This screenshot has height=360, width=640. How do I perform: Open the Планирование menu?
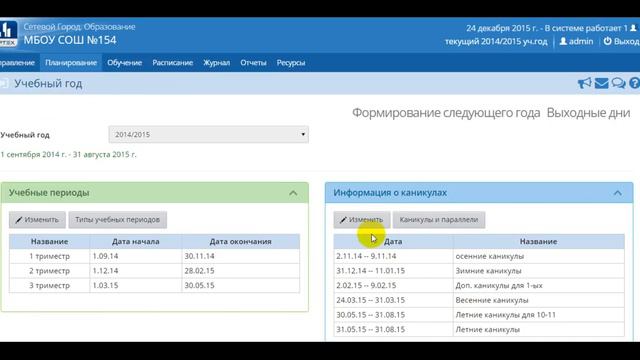[71, 63]
